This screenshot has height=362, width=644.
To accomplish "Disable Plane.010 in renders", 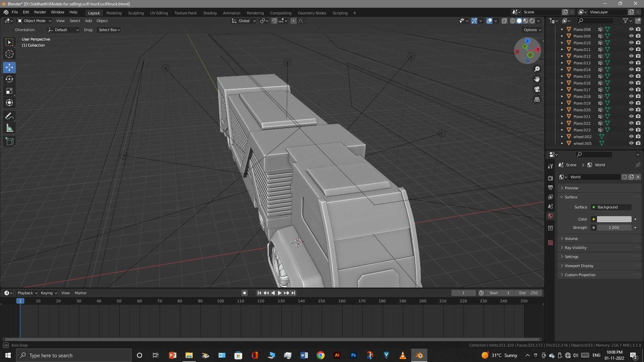I will pos(638,43).
